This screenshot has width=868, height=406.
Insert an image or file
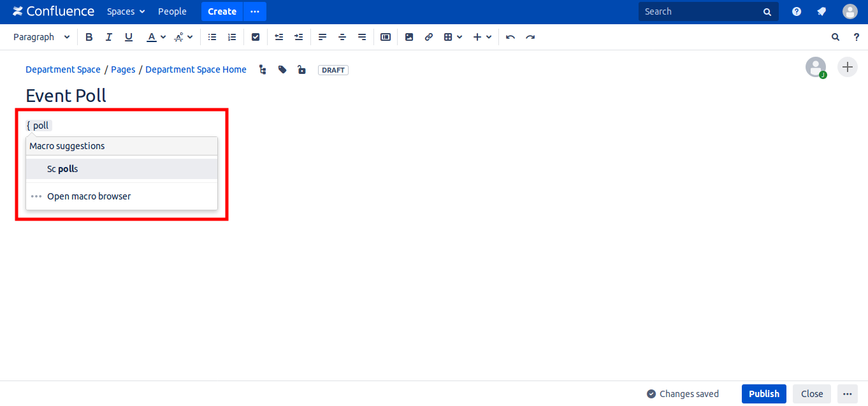click(x=409, y=37)
